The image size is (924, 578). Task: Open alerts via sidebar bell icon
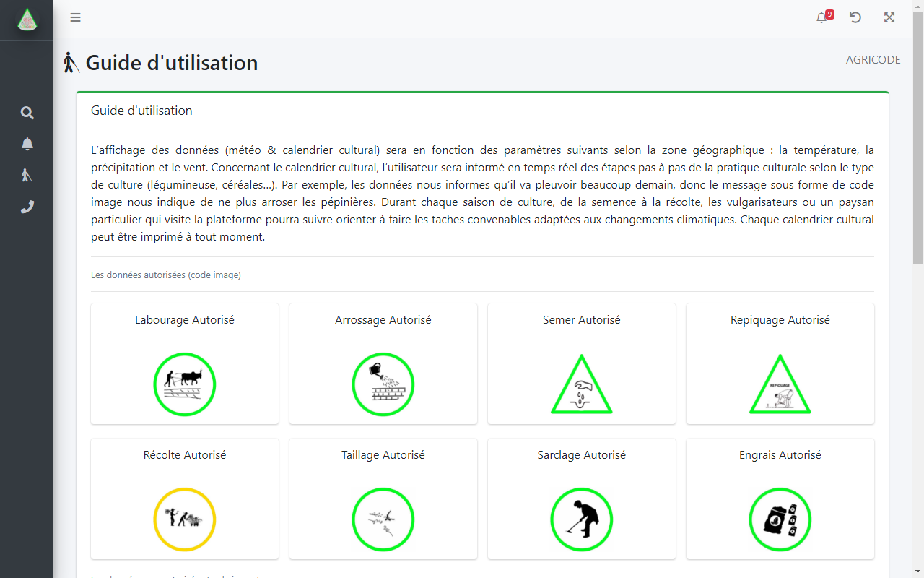[x=27, y=144]
